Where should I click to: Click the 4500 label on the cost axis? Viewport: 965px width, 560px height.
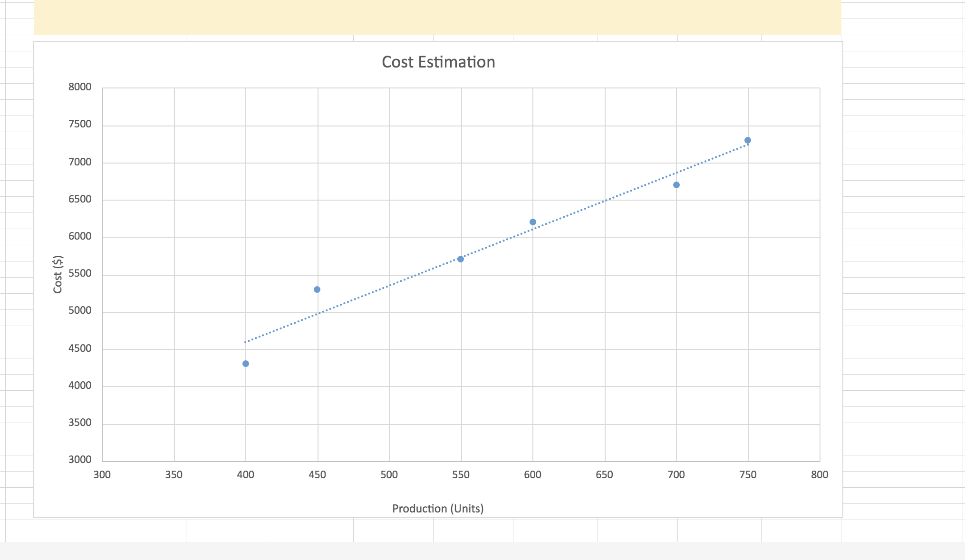80,348
